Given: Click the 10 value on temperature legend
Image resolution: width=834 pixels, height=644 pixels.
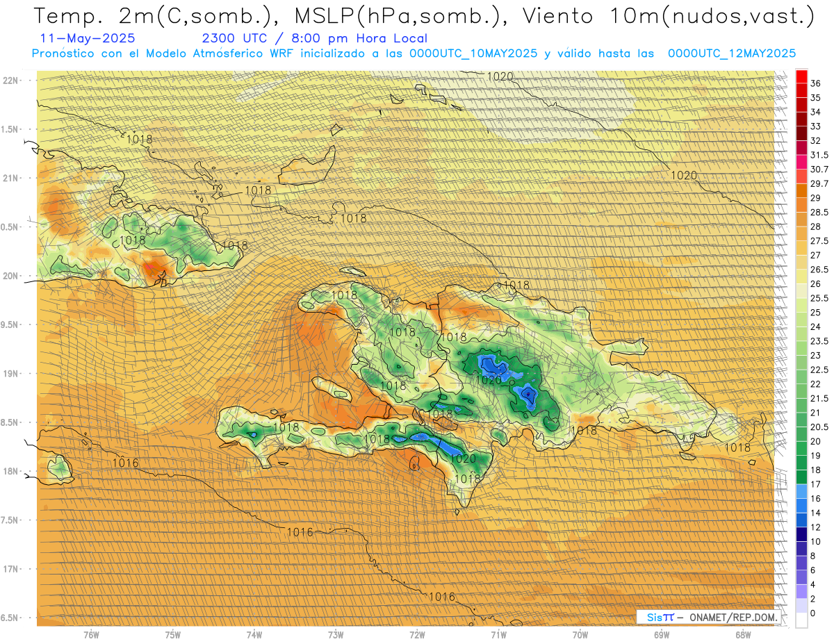Looking at the screenshot, I should pyautogui.click(x=816, y=541).
